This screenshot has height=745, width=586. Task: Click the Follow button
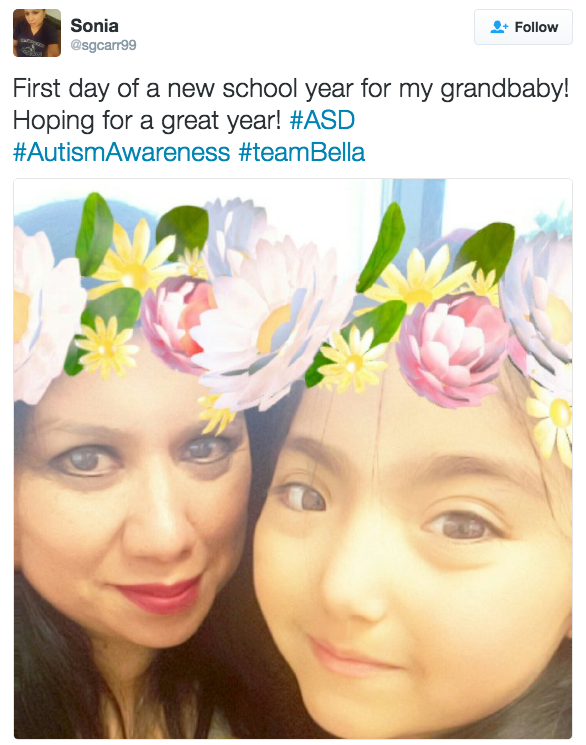point(523,27)
